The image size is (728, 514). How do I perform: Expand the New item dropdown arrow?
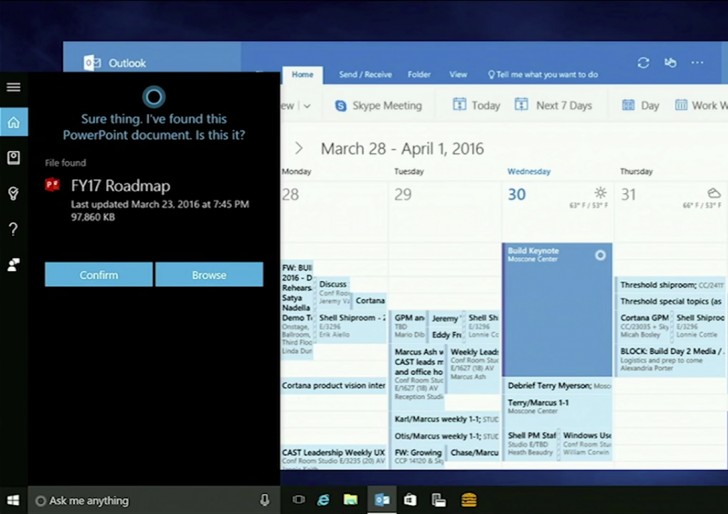point(307,106)
